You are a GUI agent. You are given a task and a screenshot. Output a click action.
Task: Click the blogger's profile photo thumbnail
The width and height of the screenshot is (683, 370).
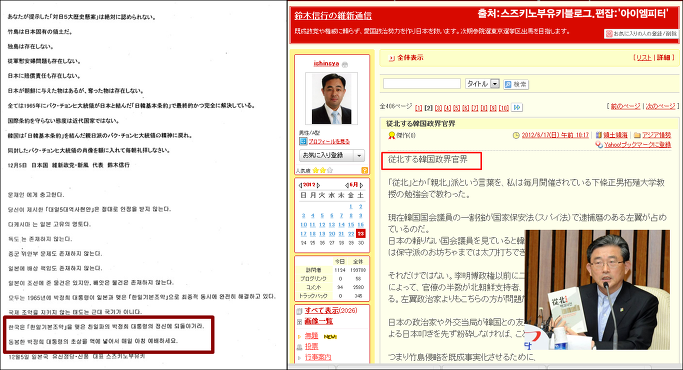(x=331, y=98)
